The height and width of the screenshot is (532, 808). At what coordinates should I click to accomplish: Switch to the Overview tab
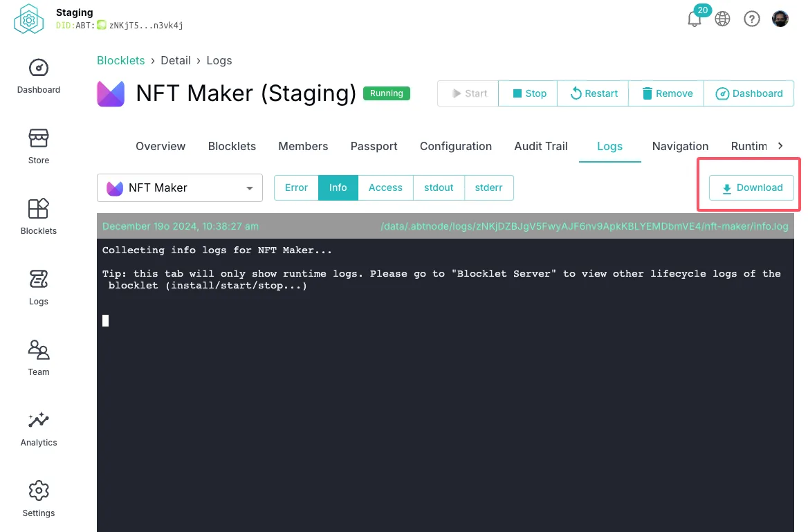[x=160, y=147]
